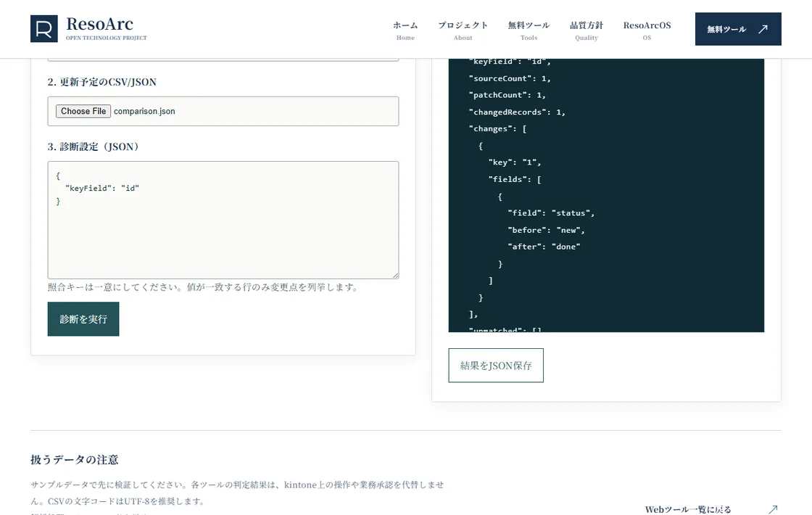Click the comparison.json file name
Image resolution: width=812 pixels, height=515 pixels.
click(x=144, y=111)
